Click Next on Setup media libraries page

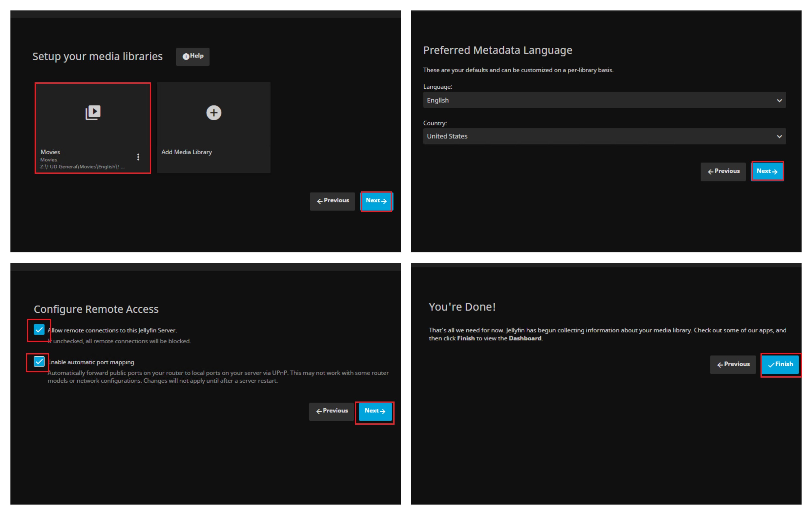click(x=376, y=201)
